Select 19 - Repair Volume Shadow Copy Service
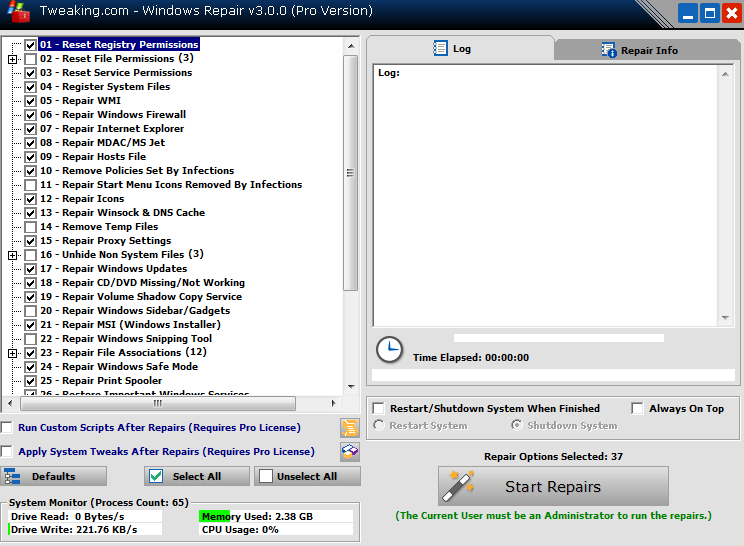Screen dimensions: 744x546 (141, 297)
